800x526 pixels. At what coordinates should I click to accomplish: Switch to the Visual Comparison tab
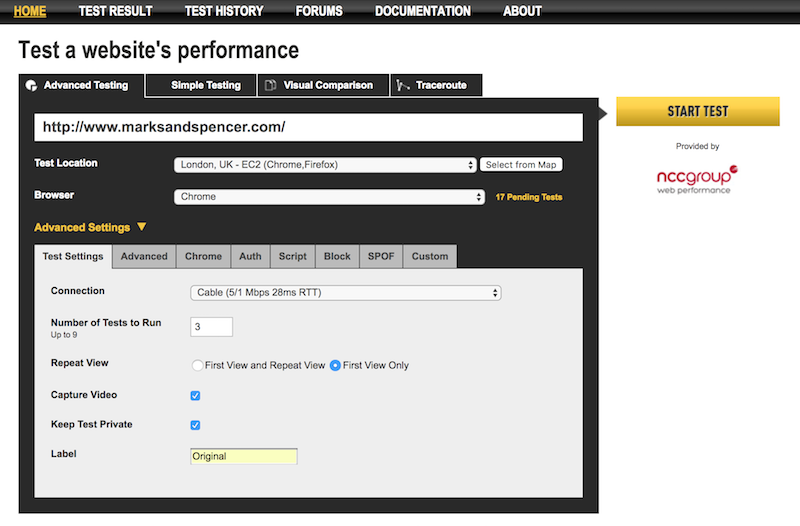click(323, 85)
